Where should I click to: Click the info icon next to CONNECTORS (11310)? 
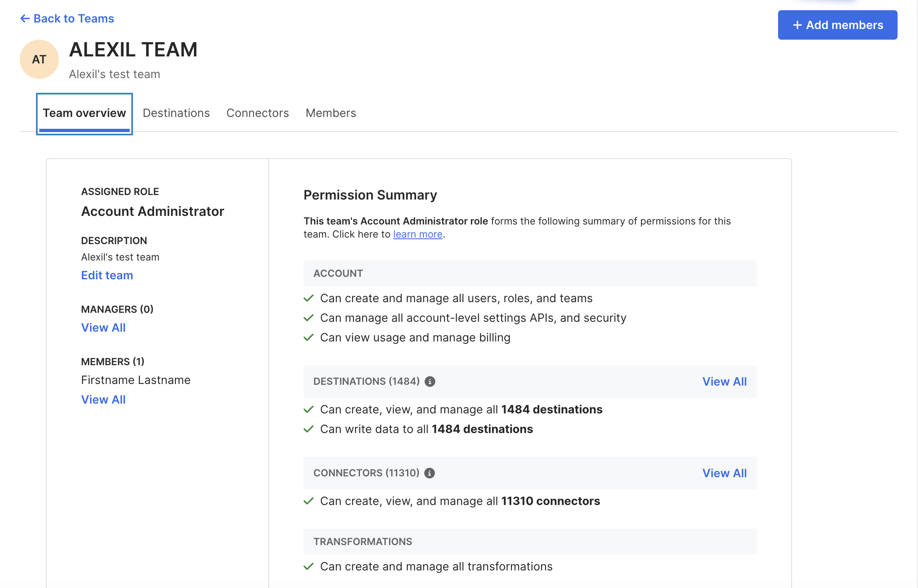(x=429, y=473)
